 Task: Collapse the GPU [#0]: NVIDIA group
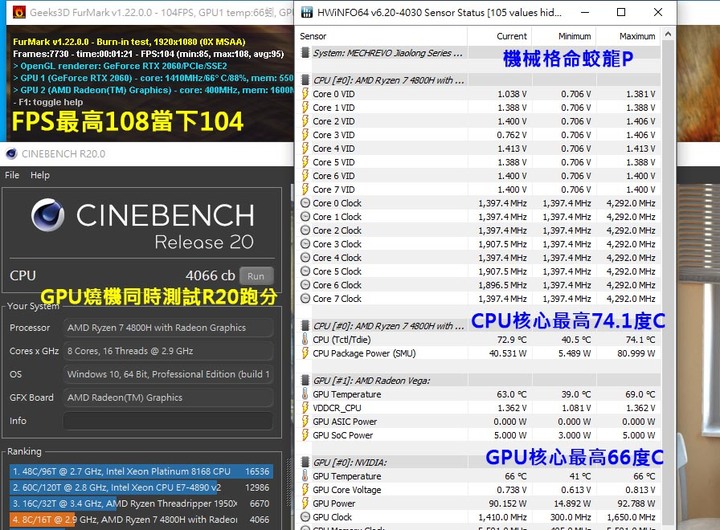305,462
